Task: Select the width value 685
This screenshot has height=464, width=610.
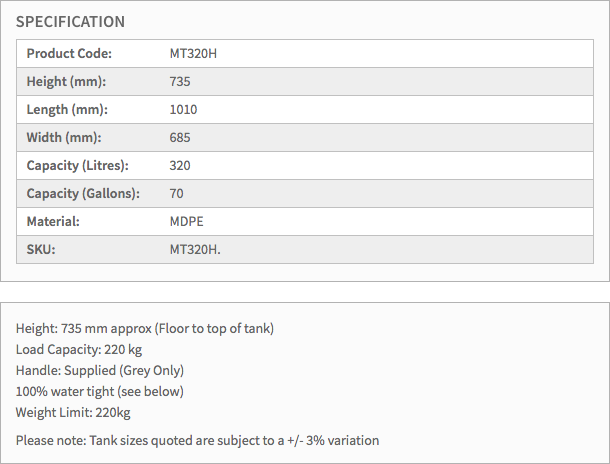Action: coord(180,137)
